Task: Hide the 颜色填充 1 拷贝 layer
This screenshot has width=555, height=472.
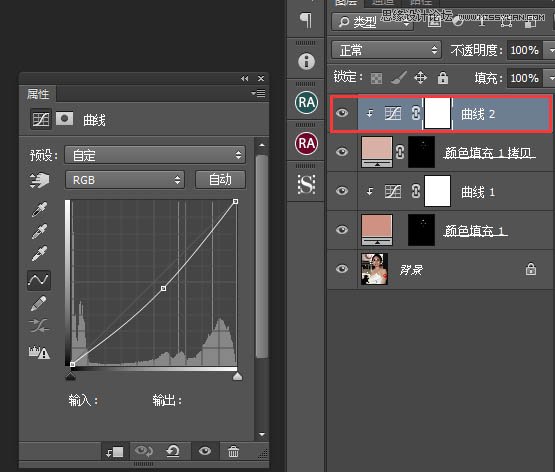Action: 342,152
